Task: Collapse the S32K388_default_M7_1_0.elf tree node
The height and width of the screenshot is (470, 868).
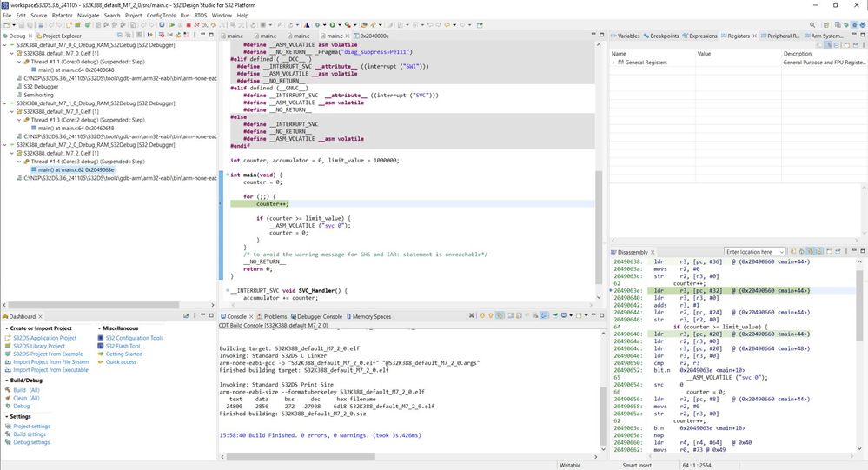Action: [12, 111]
